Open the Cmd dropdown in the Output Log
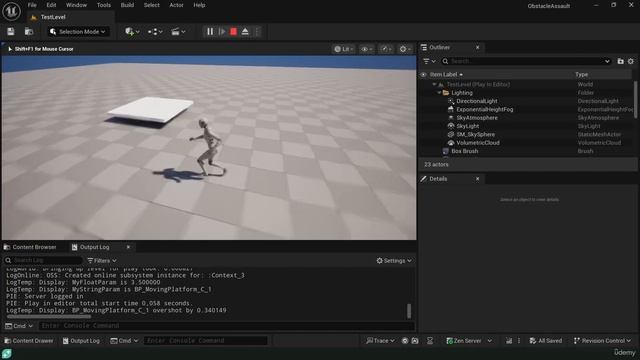This screenshot has width=640, height=360. [19, 326]
